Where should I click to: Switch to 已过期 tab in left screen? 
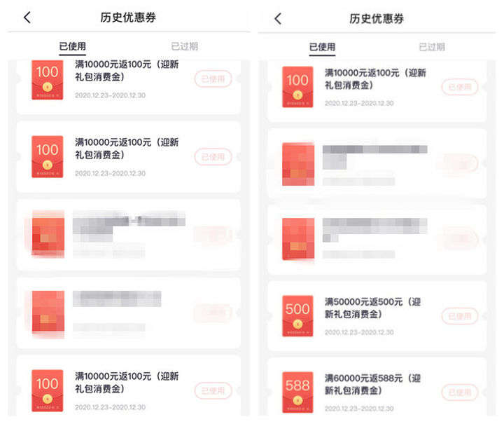coord(185,46)
